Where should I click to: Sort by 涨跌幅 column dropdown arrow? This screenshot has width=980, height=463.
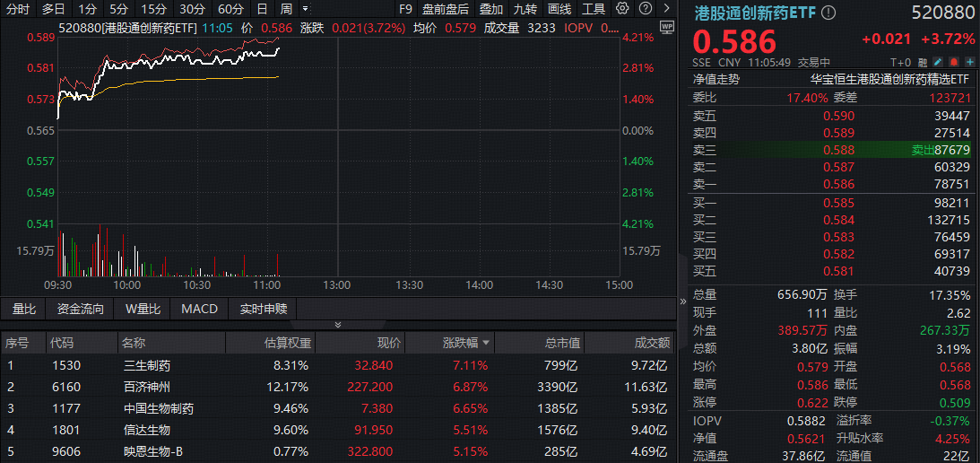click(487, 343)
